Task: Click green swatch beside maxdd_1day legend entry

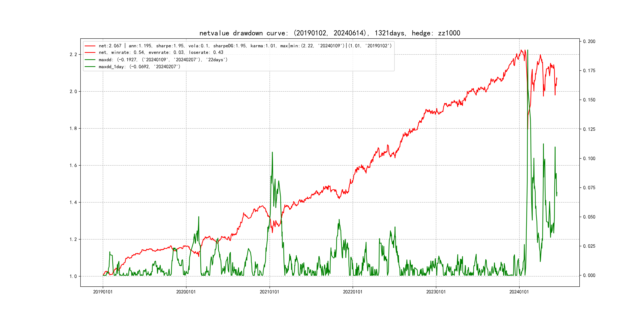Action: pyautogui.click(x=90, y=67)
